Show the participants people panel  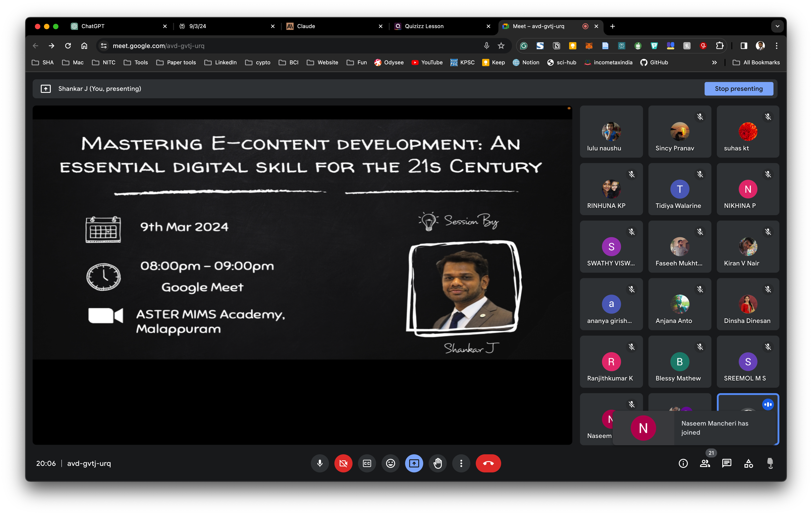704,463
